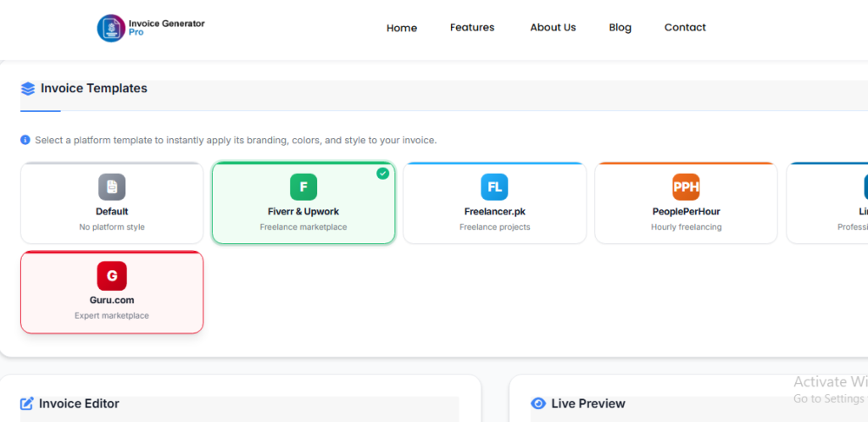This screenshot has width=868, height=422.
Task: Click the Invoice Editor heading
Action: coord(79,403)
